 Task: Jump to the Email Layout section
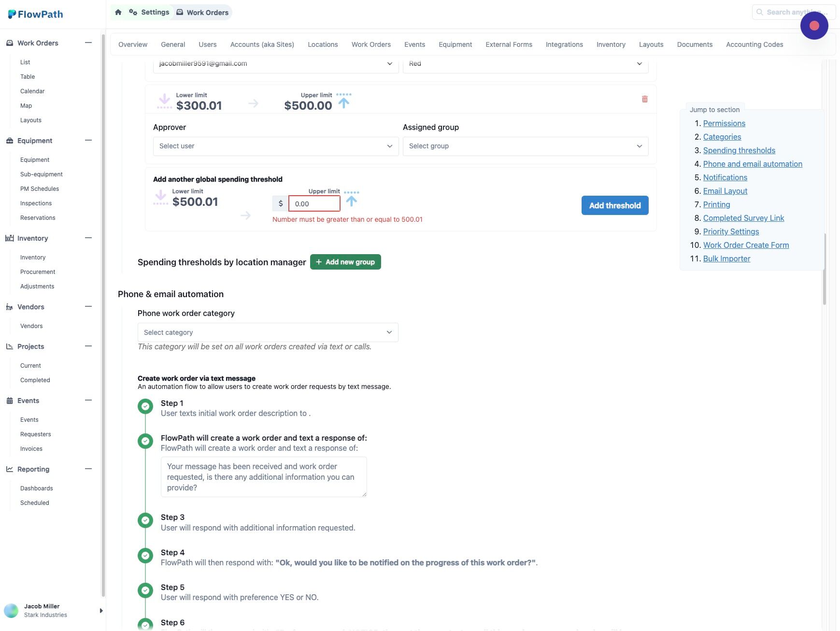(725, 191)
